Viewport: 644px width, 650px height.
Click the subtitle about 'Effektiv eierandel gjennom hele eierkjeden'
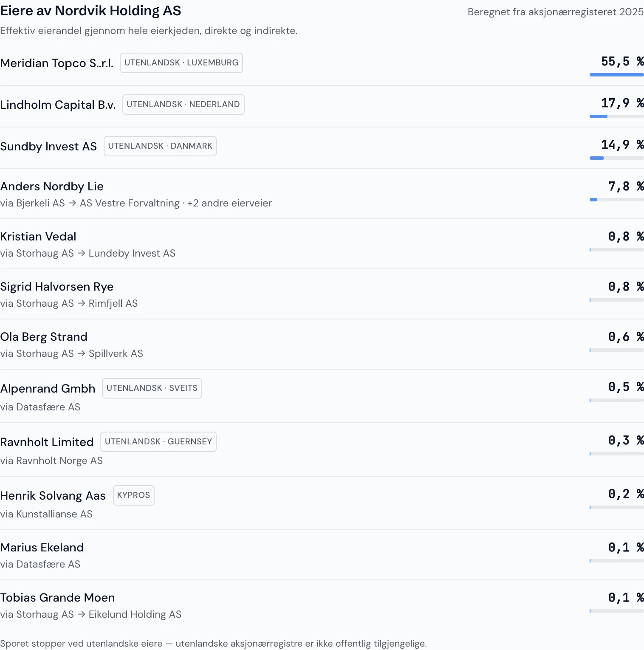[149, 31]
